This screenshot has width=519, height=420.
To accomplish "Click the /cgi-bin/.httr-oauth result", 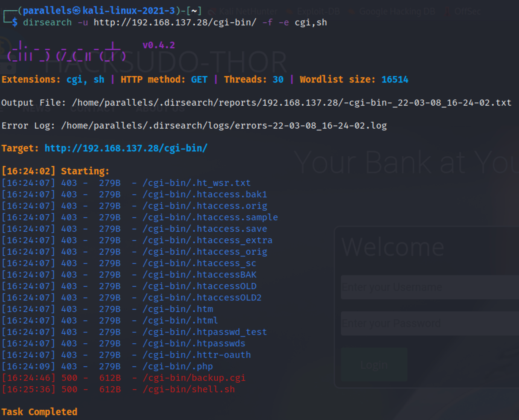I will (196, 355).
